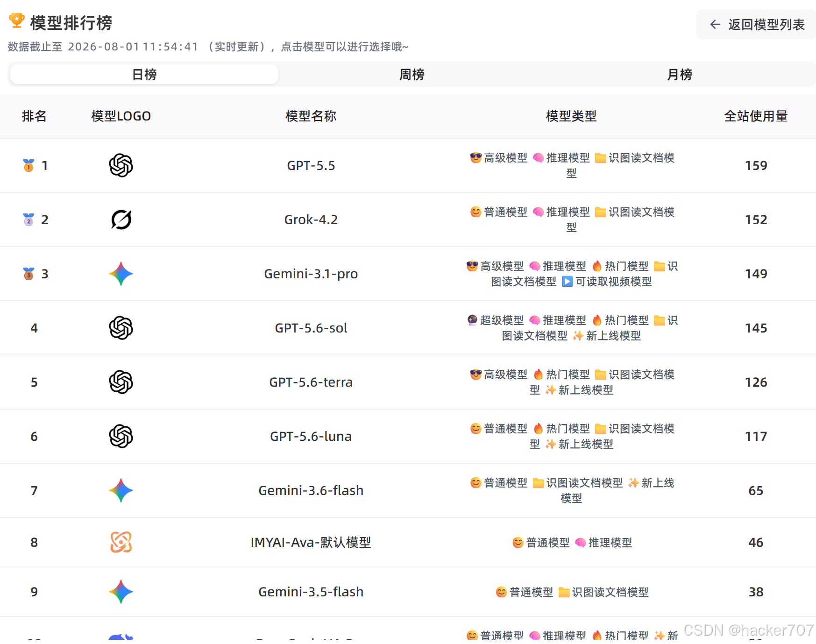
Task: Click the usage count 152
Action: tap(756, 220)
